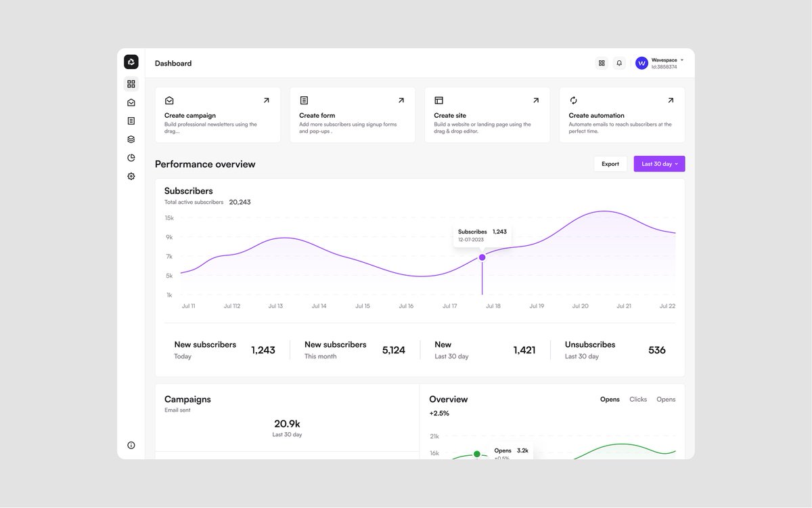This screenshot has height=508, width=812.
Task: Click the Jul 18 axis label
Action: click(x=493, y=306)
